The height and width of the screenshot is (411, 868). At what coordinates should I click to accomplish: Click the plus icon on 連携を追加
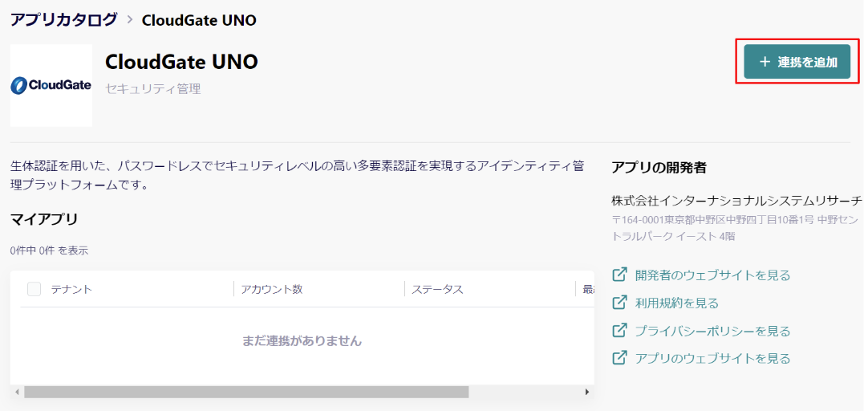(x=765, y=62)
